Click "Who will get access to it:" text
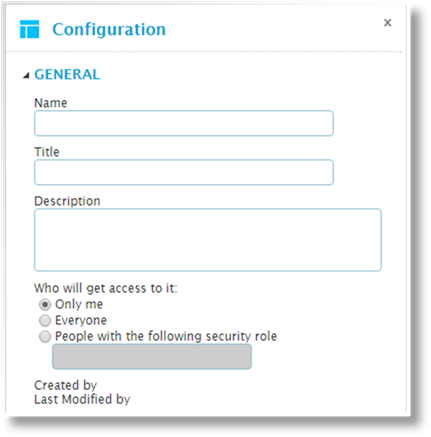 pyautogui.click(x=106, y=288)
